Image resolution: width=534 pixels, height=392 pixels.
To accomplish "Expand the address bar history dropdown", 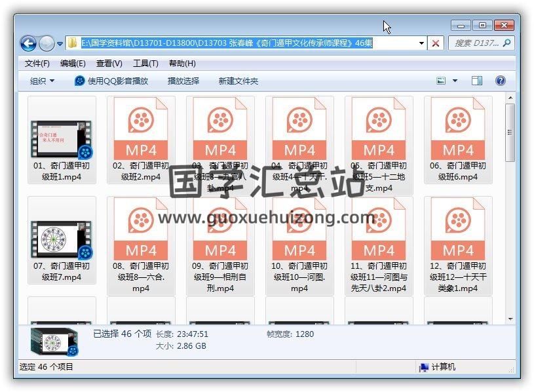I will pyautogui.click(x=422, y=43).
